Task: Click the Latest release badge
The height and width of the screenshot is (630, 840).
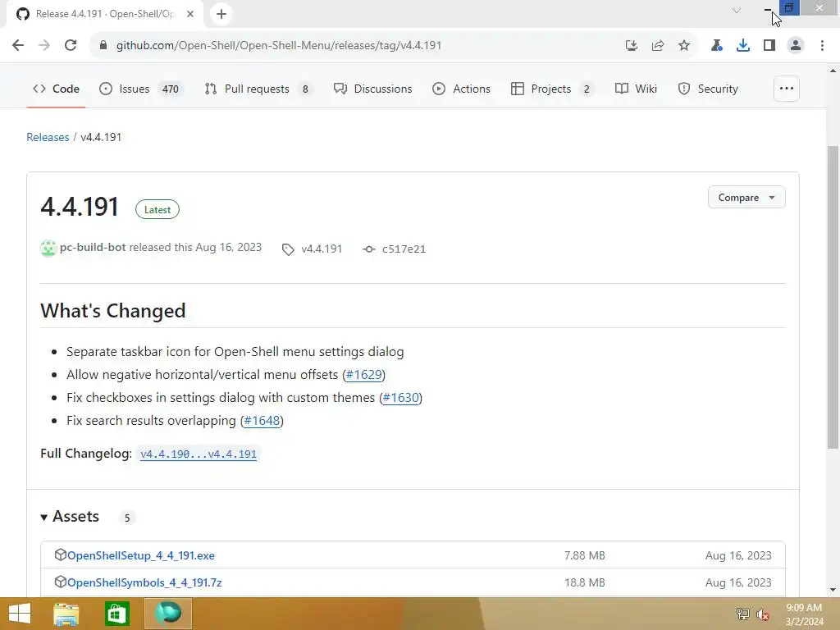Action: tap(157, 209)
